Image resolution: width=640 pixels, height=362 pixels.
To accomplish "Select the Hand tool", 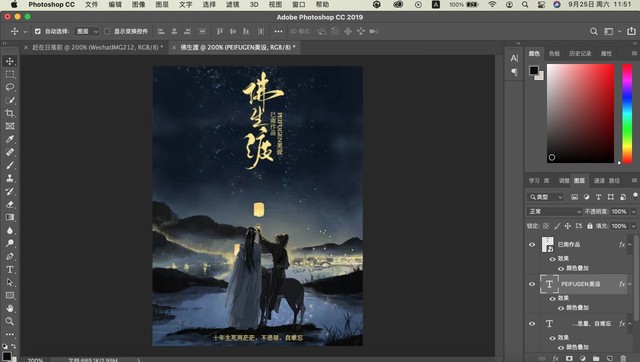I will [x=10, y=308].
